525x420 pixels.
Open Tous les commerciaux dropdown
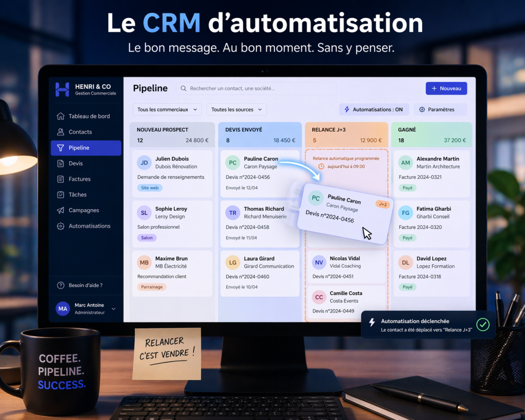tap(167, 110)
